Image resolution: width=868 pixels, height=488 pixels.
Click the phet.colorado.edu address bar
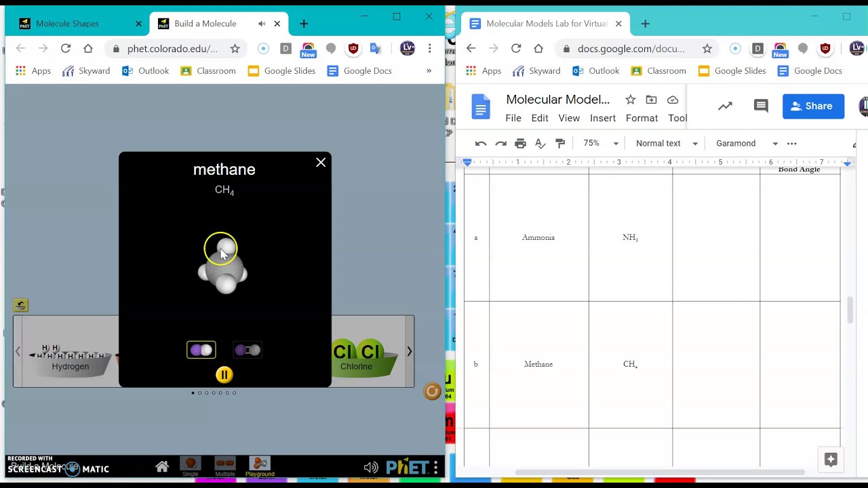click(x=172, y=49)
